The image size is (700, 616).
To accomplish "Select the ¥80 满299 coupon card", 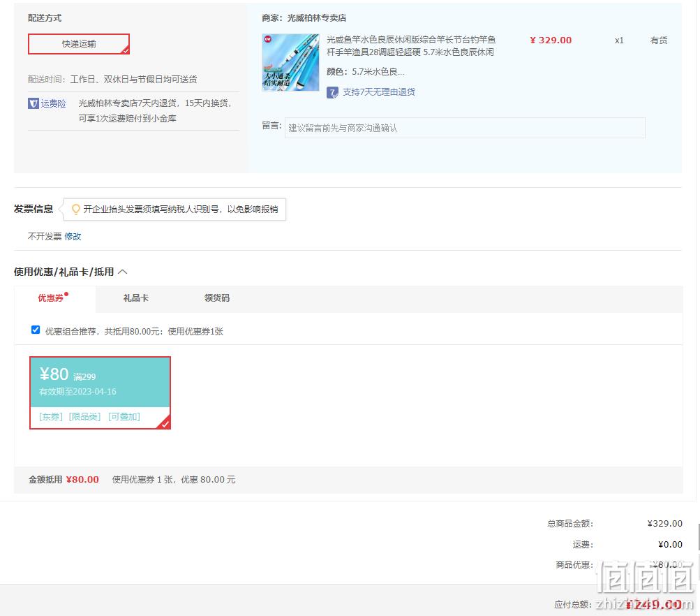I will coord(100,393).
